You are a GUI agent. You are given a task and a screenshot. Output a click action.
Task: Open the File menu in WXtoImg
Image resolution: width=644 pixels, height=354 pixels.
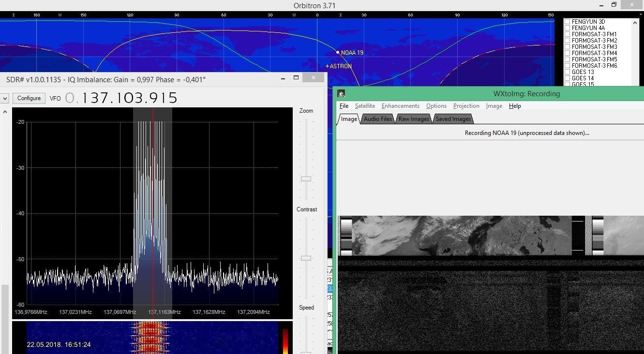tap(344, 106)
